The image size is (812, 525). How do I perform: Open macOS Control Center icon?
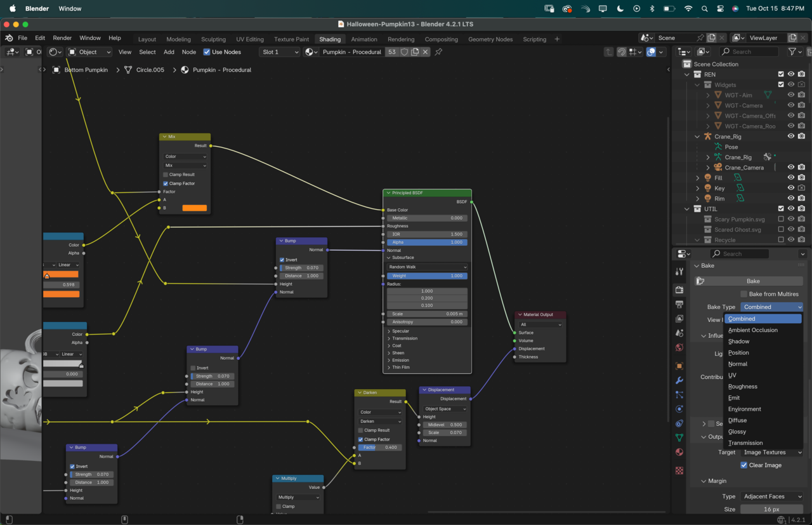point(721,9)
